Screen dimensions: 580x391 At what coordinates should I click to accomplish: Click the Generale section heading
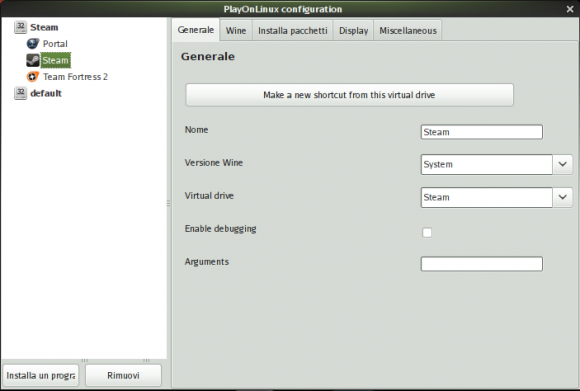[x=208, y=56]
